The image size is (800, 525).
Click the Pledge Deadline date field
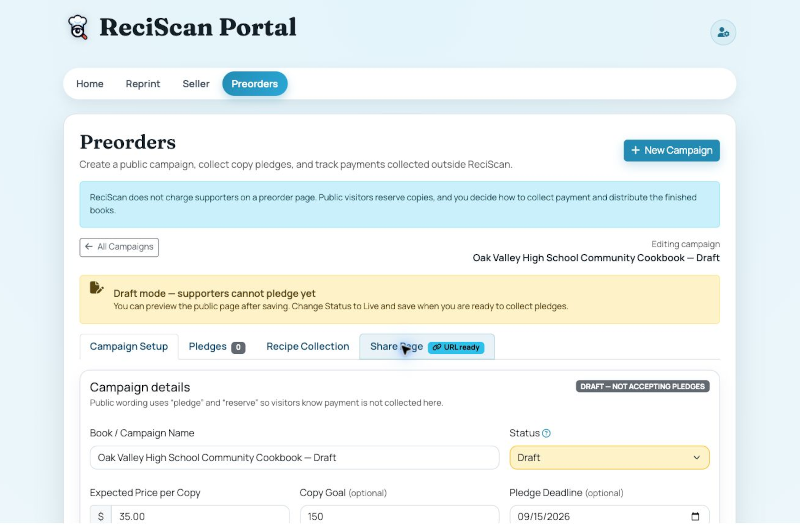click(609, 515)
